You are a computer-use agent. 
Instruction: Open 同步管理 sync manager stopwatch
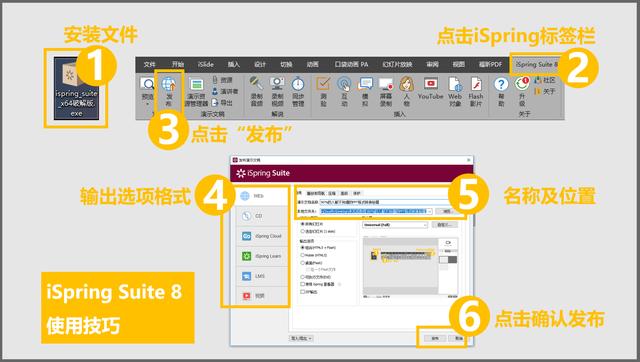coord(298,92)
